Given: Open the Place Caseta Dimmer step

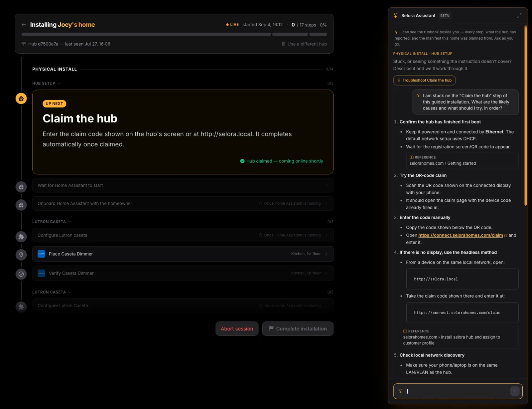Looking at the screenshot, I should tap(183, 254).
